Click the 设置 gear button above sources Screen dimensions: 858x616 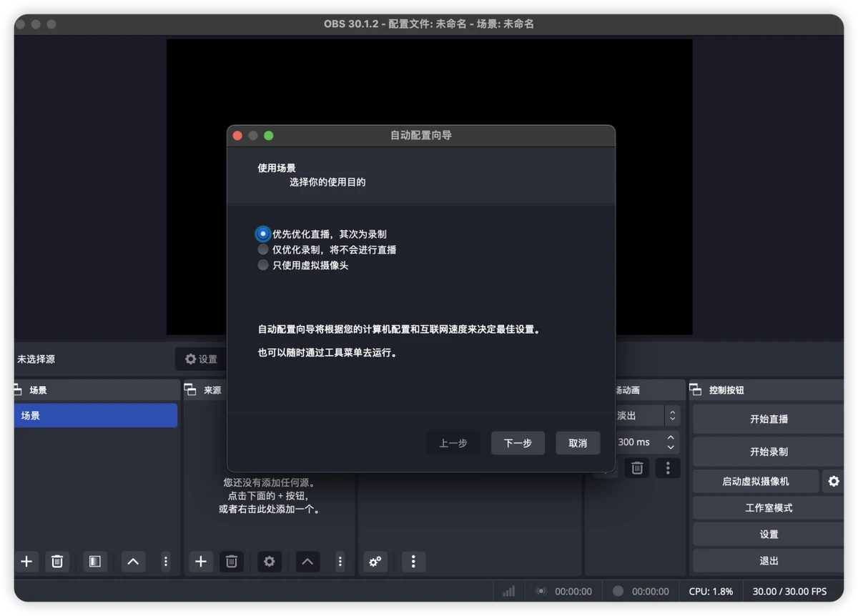[201, 359]
